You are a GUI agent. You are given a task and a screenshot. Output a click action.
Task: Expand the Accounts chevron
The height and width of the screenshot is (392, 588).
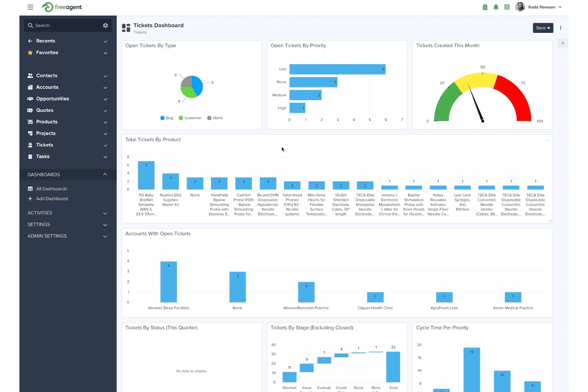tap(105, 87)
